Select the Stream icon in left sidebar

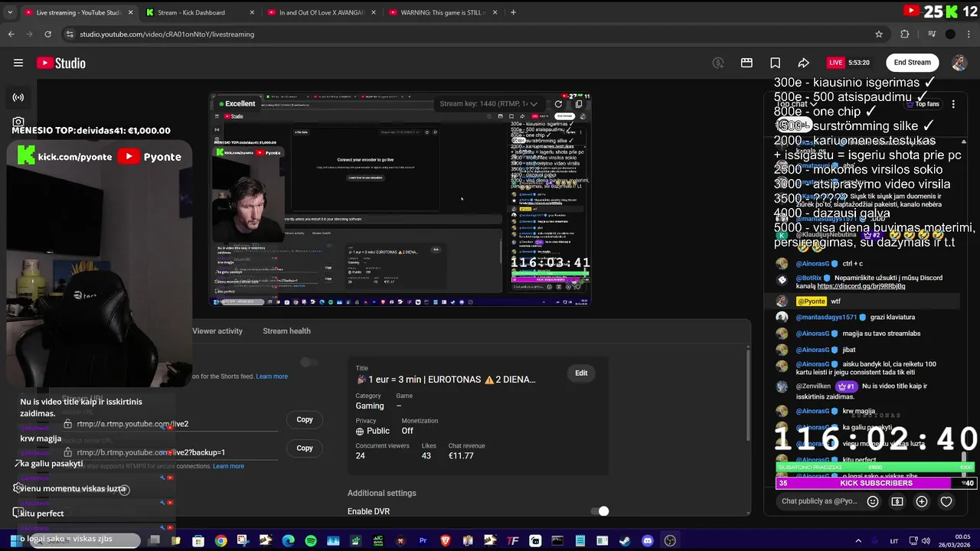click(x=18, y=97)
